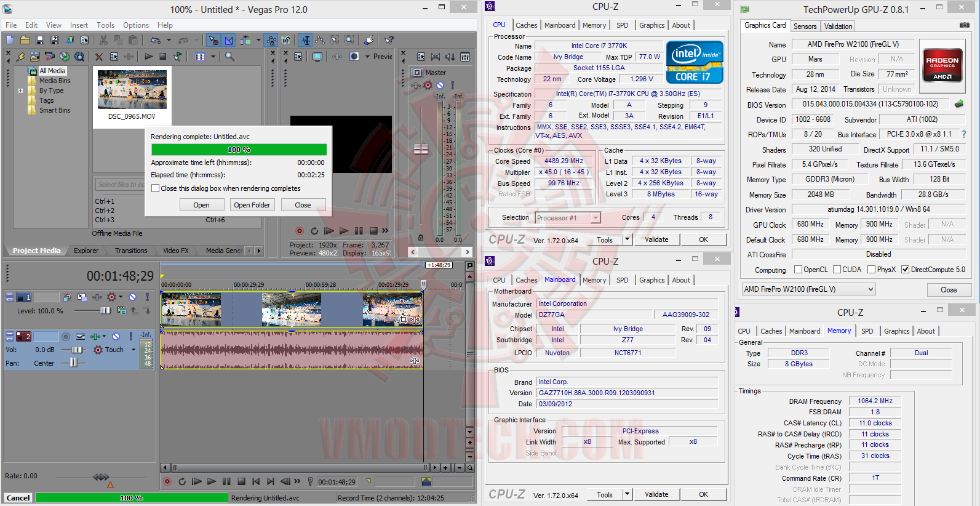This screenshot has height=506, width=980.
Task: Toggle the Enable Snapping toolbar icon
Action: [213, 40]
